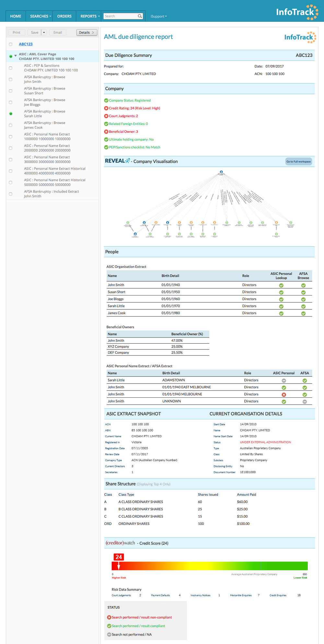Image resolution: width=324 pixels, height=644 pixels.
Task: Click the REVEAL logo in the visualisation header
Action: (117, 161)
